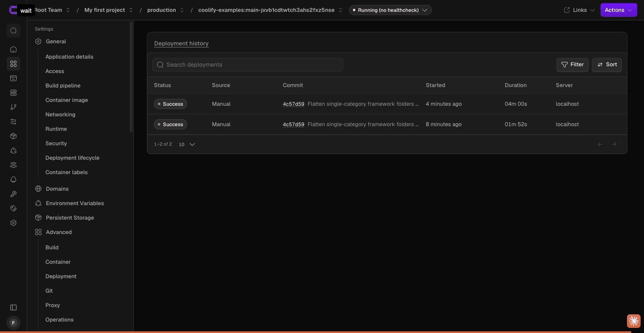
Task: Open the search icon in the left rail
Action: click(13, 31)
